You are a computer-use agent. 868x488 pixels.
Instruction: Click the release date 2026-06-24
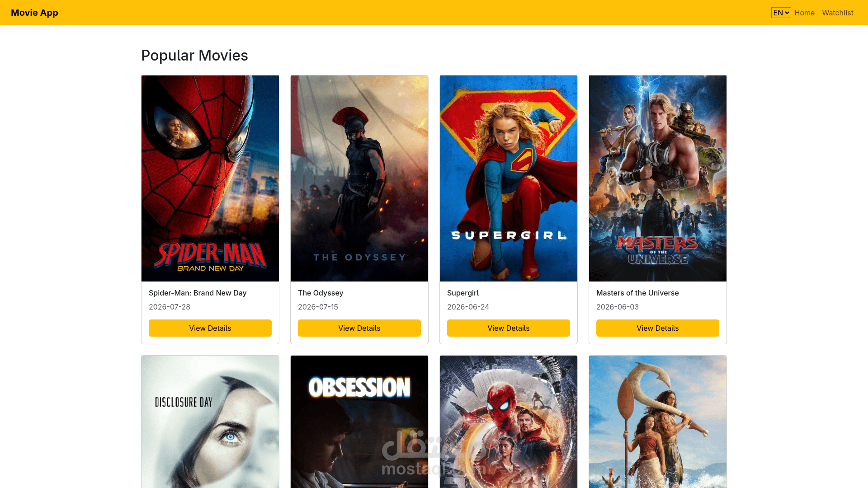[x=468, y=307]
